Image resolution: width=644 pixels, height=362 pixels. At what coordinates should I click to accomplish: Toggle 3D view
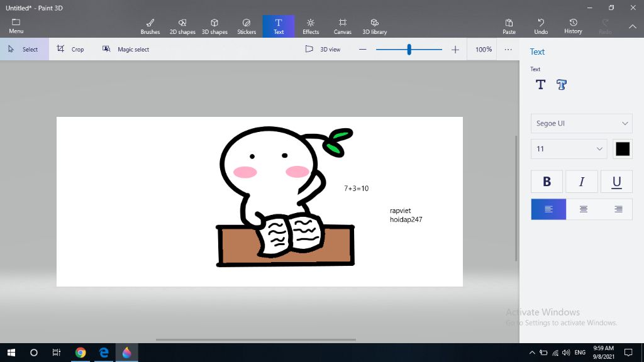(x=323, y=49)
